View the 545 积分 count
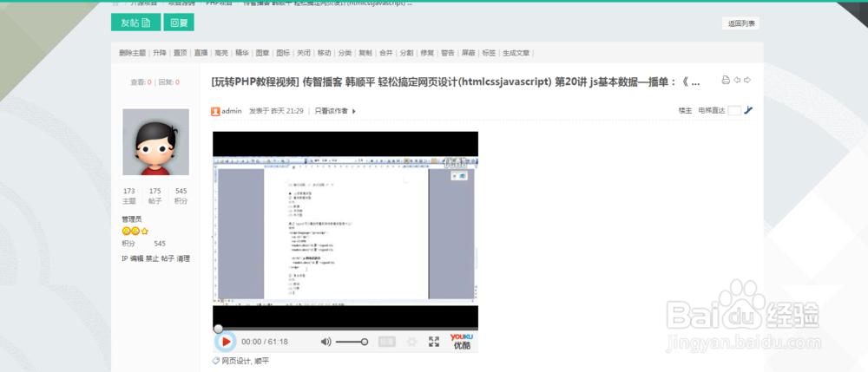 pyautogui.click(x=181, y=196)
